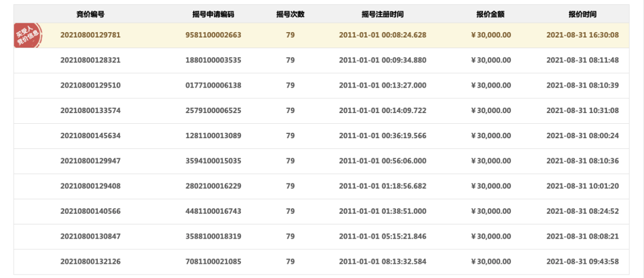Click registration time 2011-01-01 08:13:32.584

pos(383,261)
